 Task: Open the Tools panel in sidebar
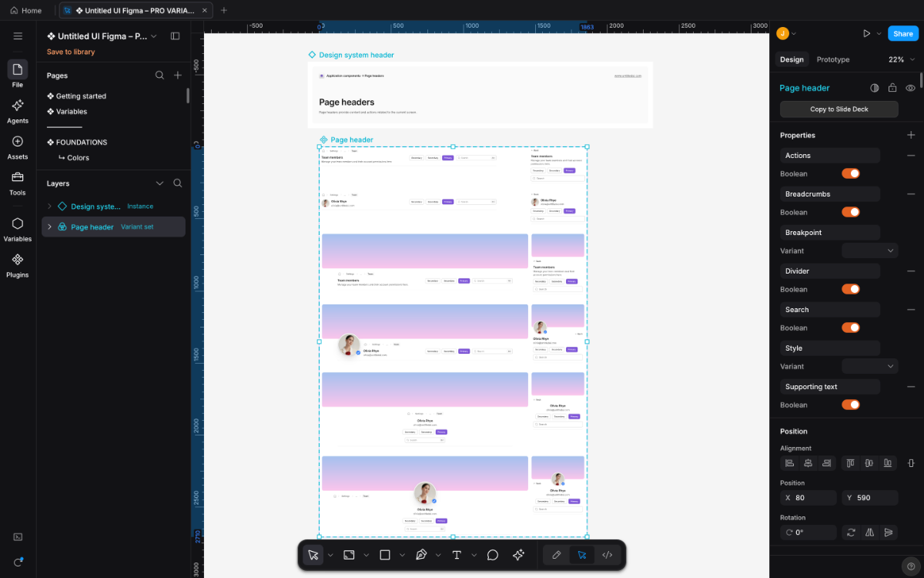click(x=18, y=183)
